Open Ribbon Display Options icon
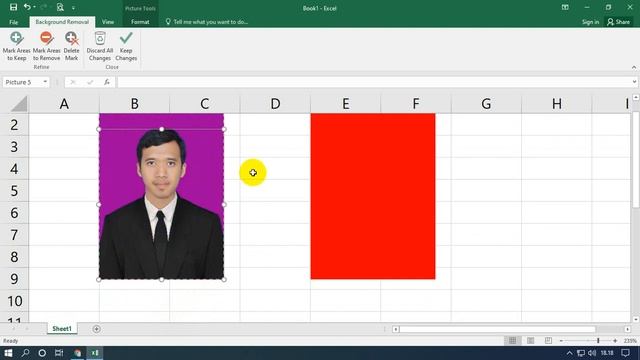 565,7
